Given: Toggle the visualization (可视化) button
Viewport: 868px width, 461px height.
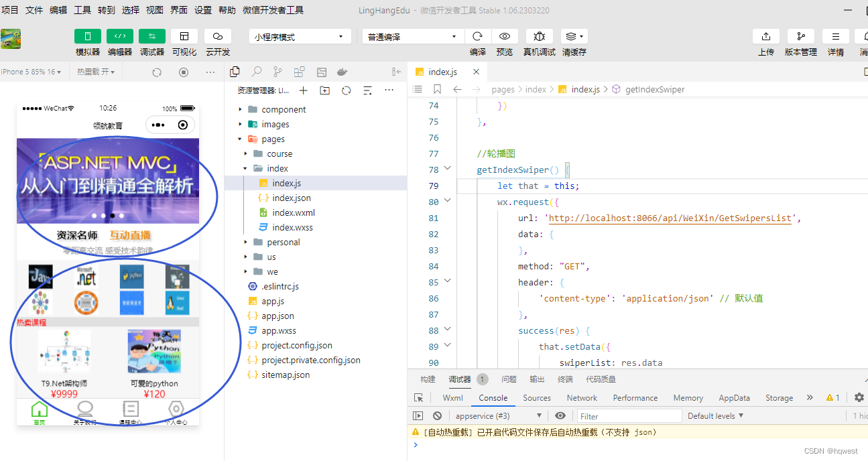Looking at the screenshot, I should click(184, 36).
